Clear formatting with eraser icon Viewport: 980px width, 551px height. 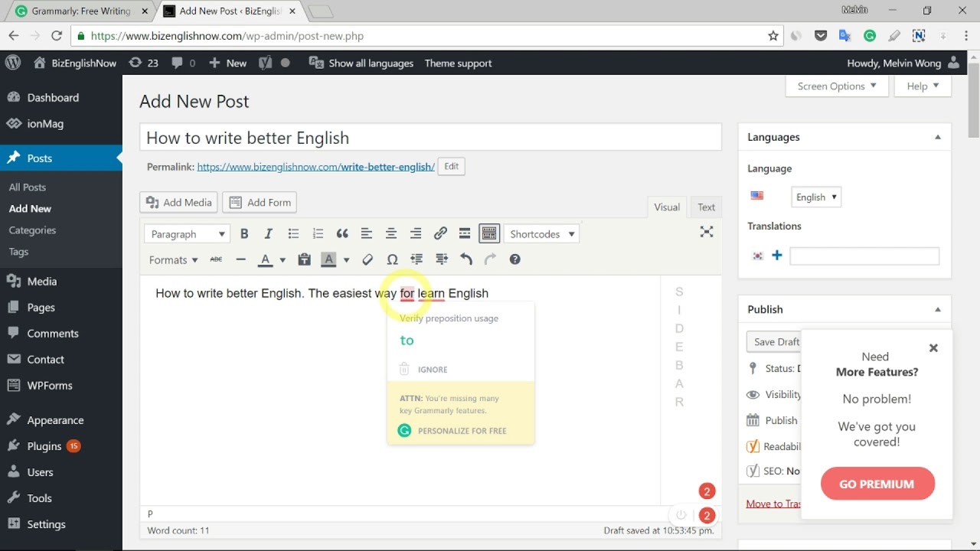[367, 259]
